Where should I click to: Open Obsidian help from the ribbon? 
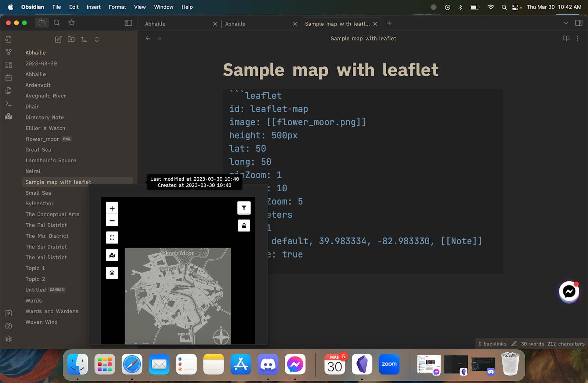tap(9, 326)
